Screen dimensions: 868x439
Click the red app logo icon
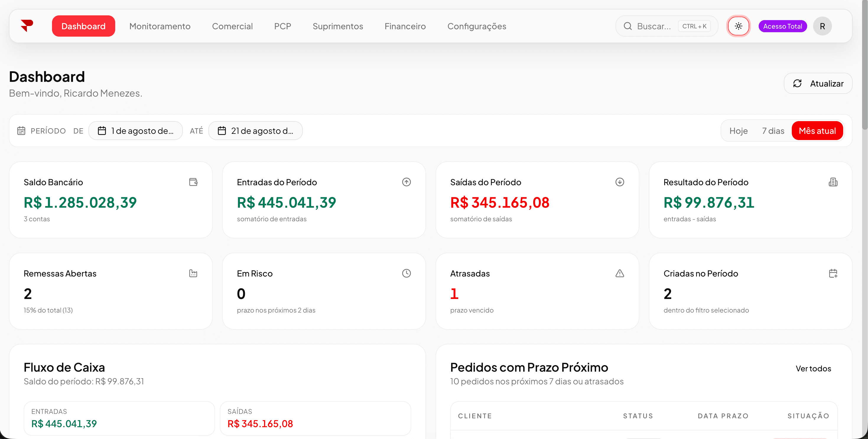click(x=27, y=26)
